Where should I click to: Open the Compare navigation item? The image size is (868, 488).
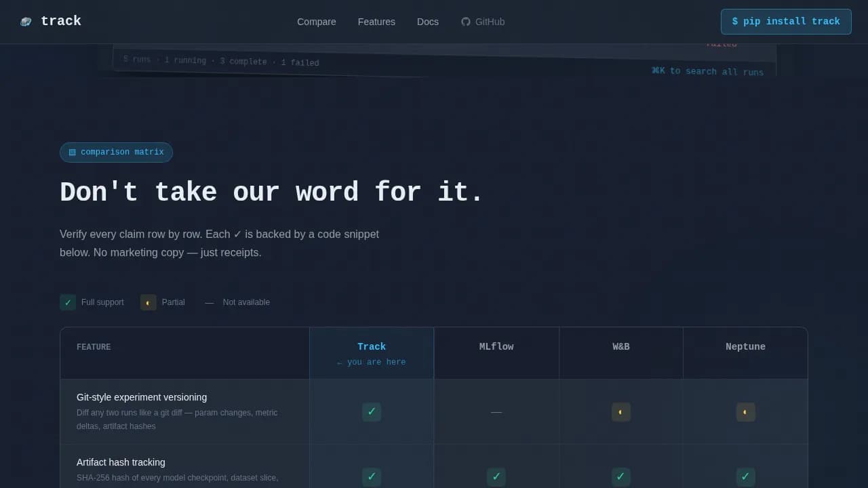click(x=316, y=22)
